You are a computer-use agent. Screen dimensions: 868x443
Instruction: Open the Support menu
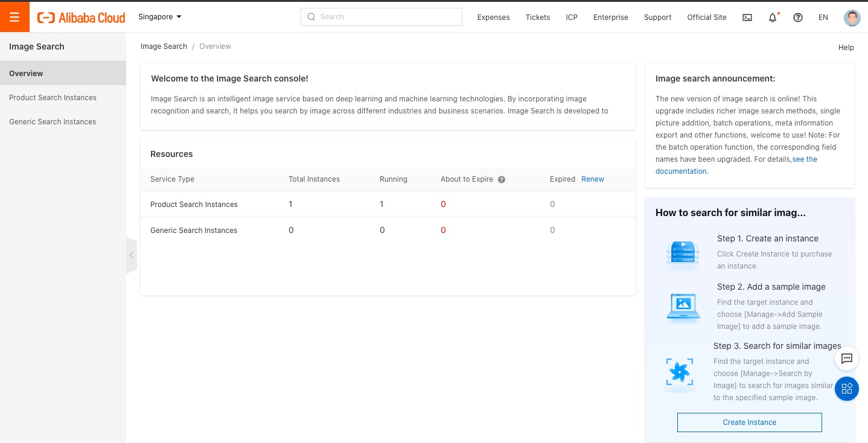[x=658, y=18]
